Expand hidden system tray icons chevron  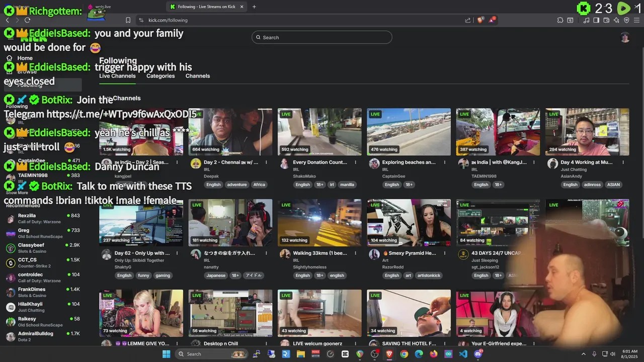pos(584,354)
